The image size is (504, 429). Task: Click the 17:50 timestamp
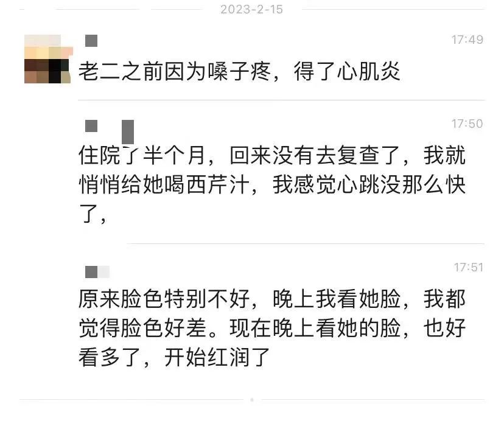coord(467,124)
